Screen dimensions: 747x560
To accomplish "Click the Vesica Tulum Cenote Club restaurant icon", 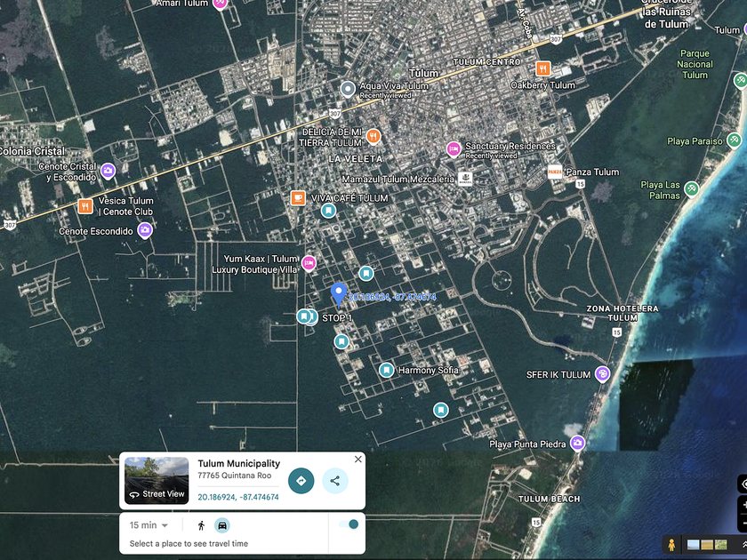I will point(85,206).
